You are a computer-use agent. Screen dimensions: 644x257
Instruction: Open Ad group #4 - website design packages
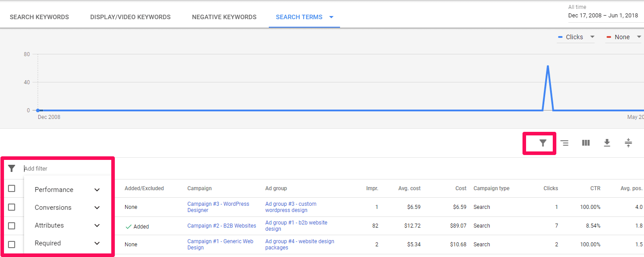point(300,244)
